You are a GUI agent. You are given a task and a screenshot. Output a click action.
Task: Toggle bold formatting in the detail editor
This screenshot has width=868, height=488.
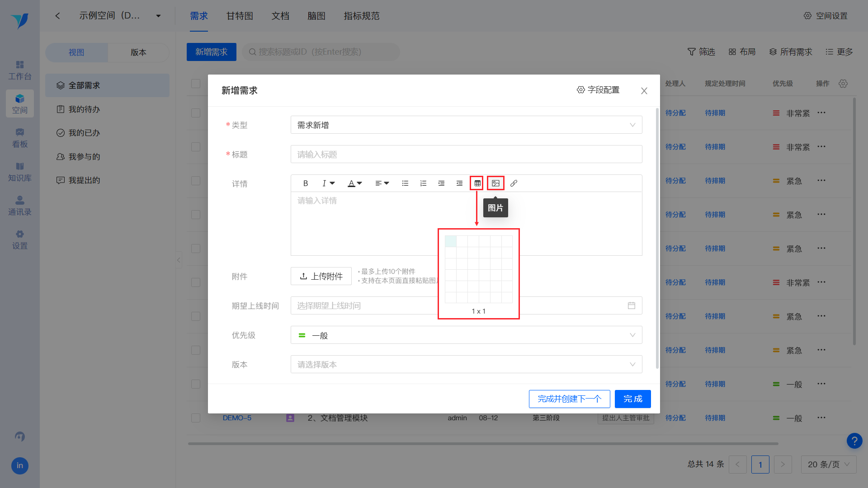pos(305,183)
